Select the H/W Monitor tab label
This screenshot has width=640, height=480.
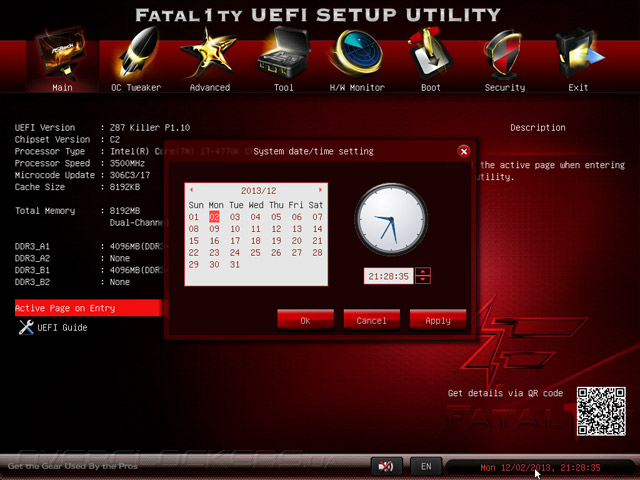[x=357, y=87]
